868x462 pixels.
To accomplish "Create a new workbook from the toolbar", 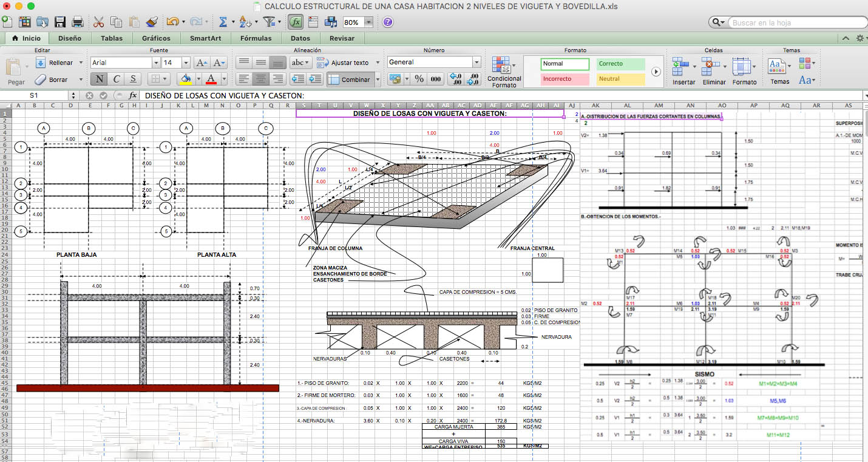I will pyautogui.click(x=6, y=22).
